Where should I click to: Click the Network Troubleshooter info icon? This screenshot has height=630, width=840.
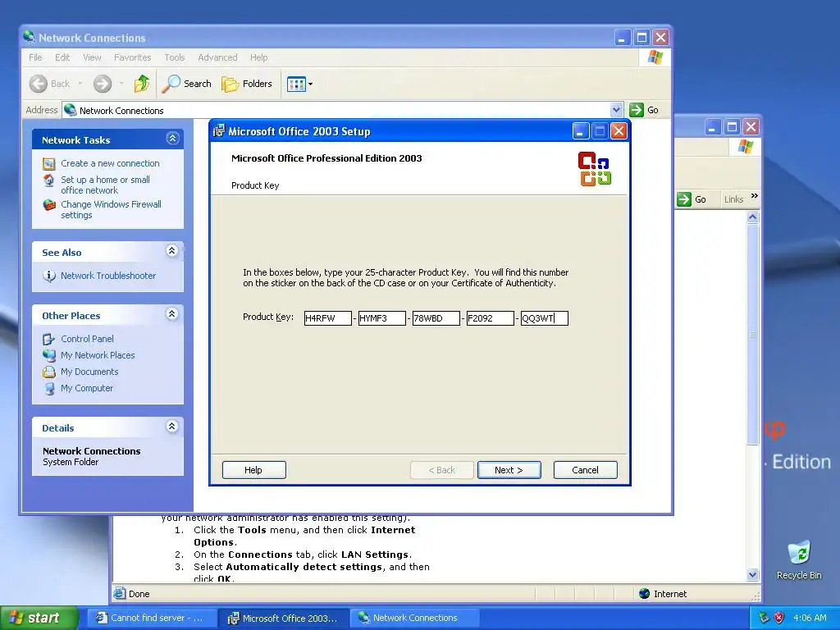tap(49, 276)
